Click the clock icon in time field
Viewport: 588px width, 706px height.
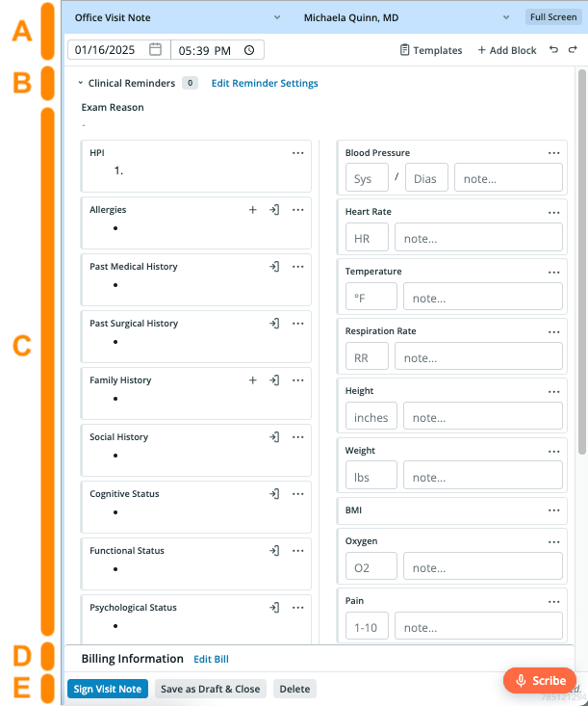[x=249, y=50]
